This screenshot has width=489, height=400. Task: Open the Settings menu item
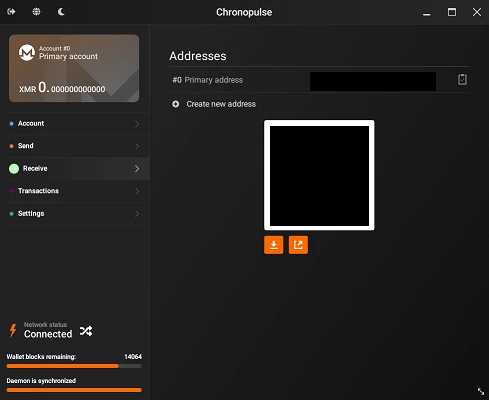point(78,213)
